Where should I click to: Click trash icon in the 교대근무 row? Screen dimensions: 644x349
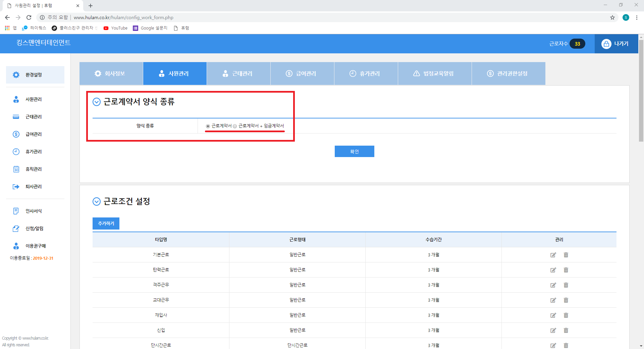566,300
